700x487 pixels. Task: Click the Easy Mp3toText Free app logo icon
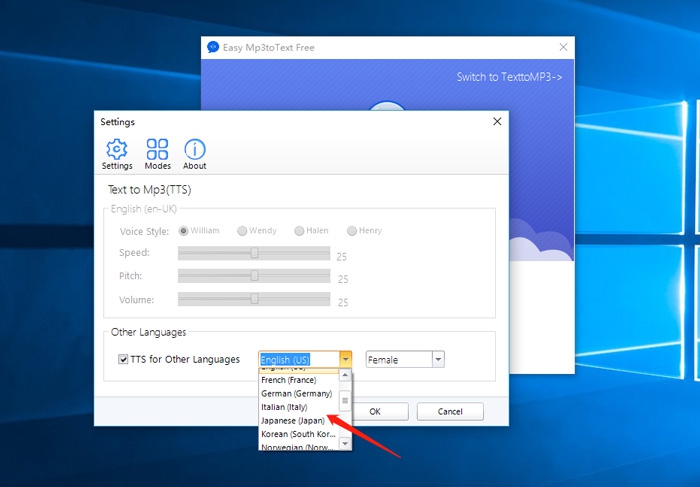click(x=213, y=47)
